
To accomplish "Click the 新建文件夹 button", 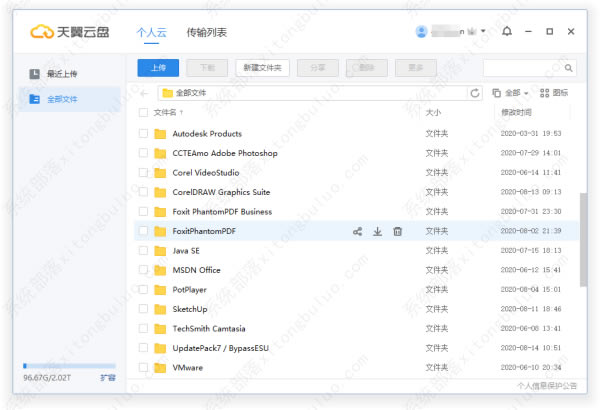I will 262,68.
